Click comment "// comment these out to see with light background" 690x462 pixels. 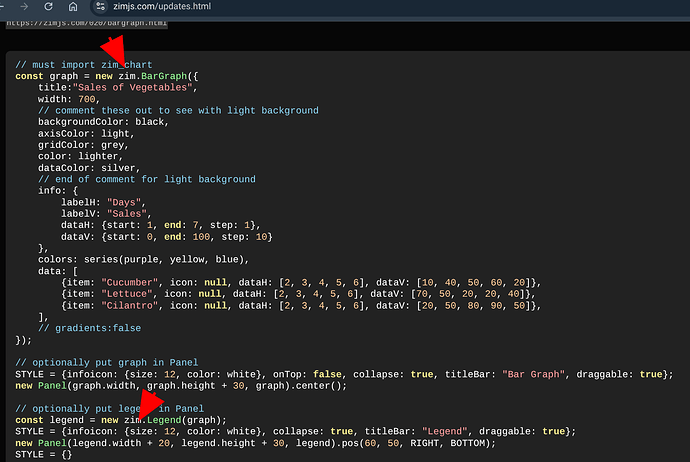tap(178, 110)
